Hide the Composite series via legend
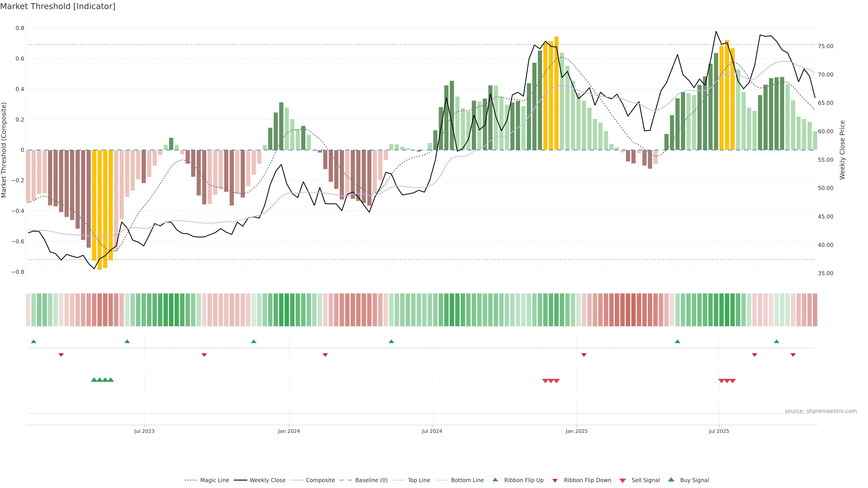 320,480
